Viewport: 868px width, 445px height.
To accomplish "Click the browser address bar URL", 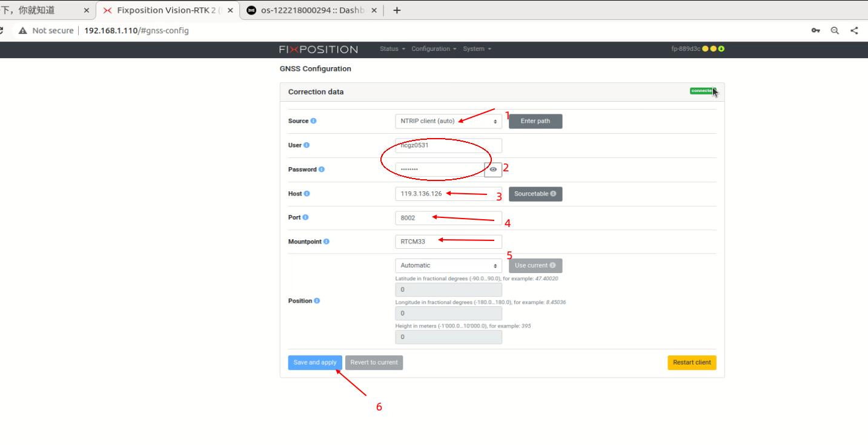I will coord(136,31).
